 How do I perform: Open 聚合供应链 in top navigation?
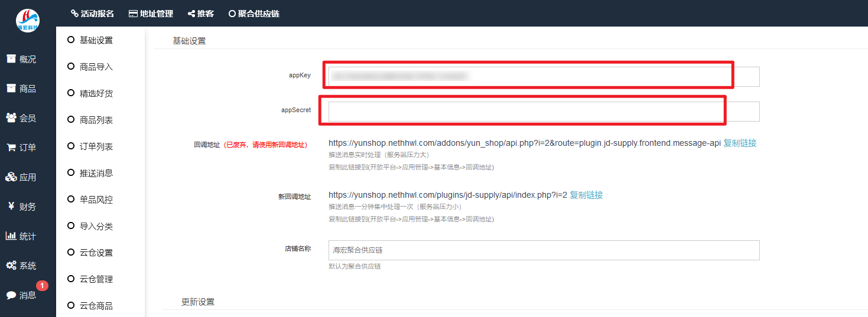click(x=254, y=14)
